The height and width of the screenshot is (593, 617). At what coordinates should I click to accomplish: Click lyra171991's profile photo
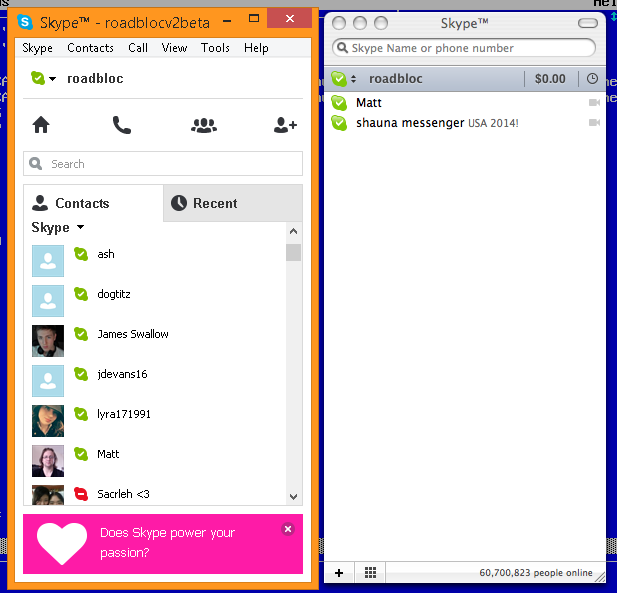[48, 421]
